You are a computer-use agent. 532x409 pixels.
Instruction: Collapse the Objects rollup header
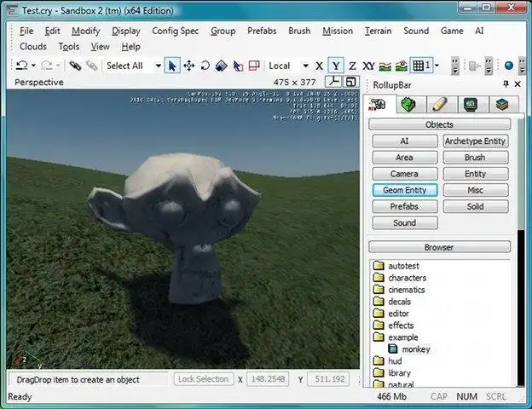(439, 124)
